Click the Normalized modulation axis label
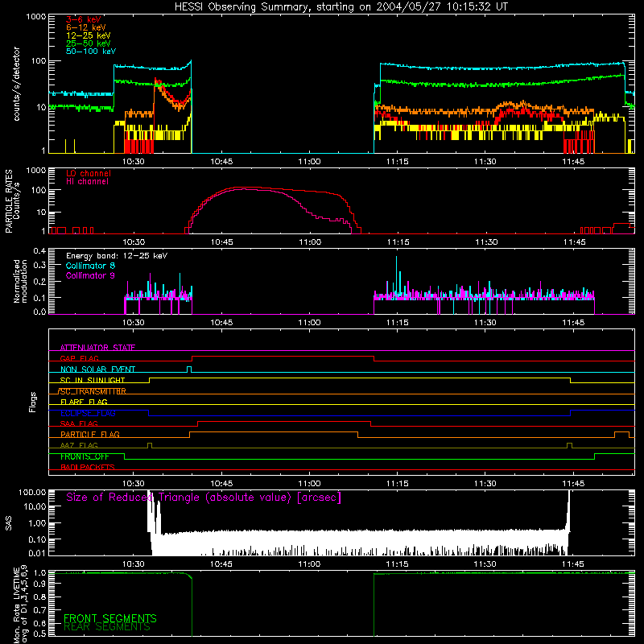The width and height of the screenshot is (644, 644). click(x=21, y=281)
